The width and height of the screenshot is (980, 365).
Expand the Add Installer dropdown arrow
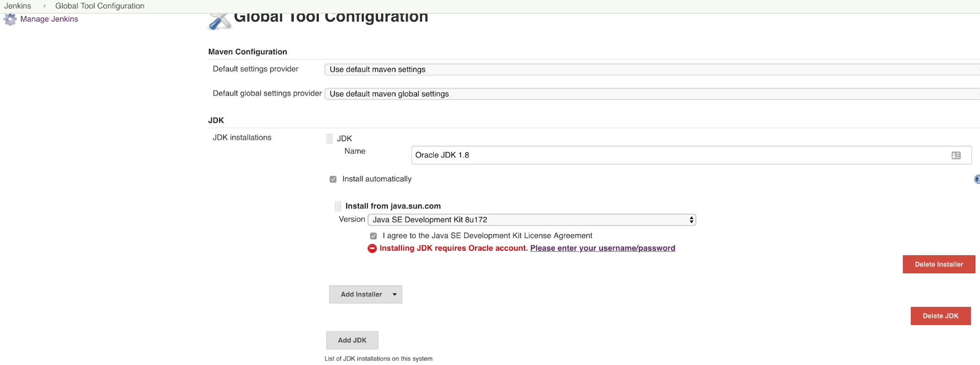[395, 294]
